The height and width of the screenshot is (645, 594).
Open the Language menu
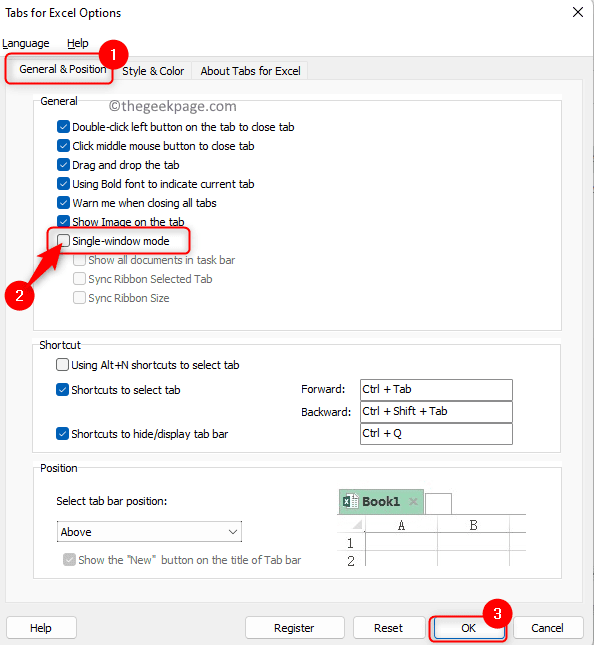pyautogui.click(x=26, y=43)
